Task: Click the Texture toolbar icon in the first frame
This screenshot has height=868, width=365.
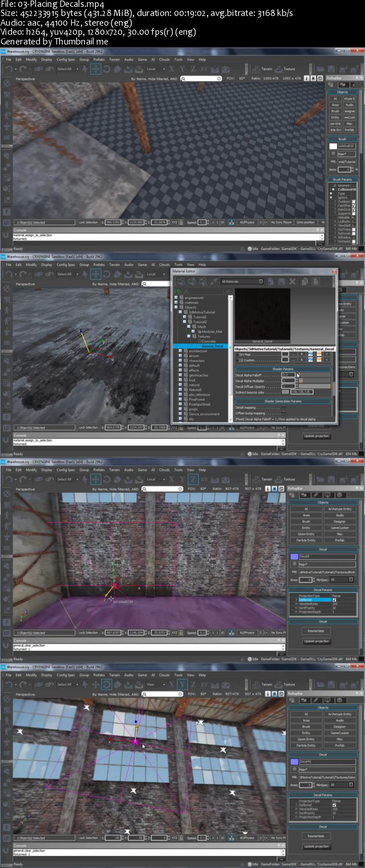Action: (279, 69)
